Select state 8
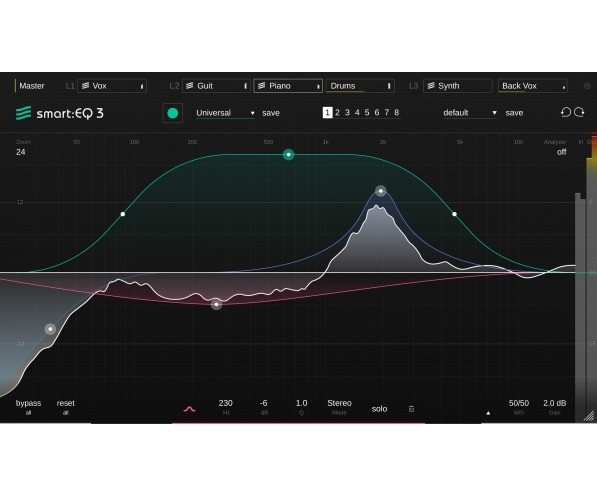The image size is (597, 497). tap(397, 112)
